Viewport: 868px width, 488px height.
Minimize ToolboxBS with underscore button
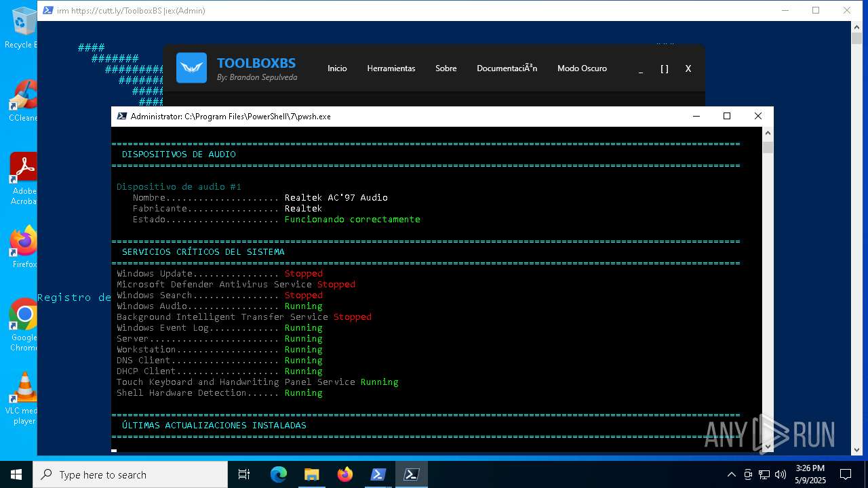(641, 68)
